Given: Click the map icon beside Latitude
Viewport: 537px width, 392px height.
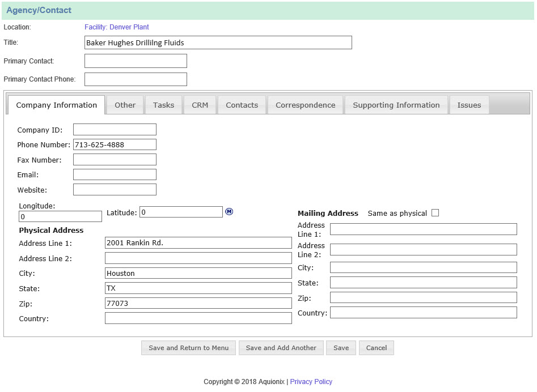Looking at the screenshot, I should [229, 212].
